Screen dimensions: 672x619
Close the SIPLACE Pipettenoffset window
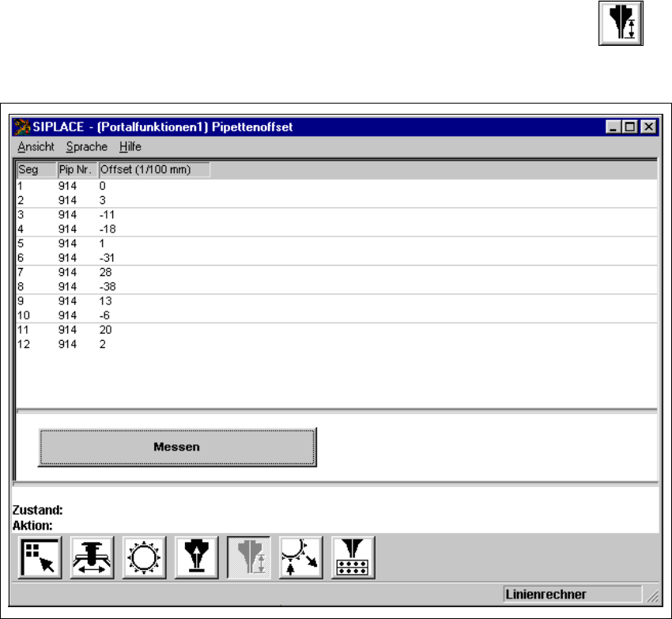649,127
